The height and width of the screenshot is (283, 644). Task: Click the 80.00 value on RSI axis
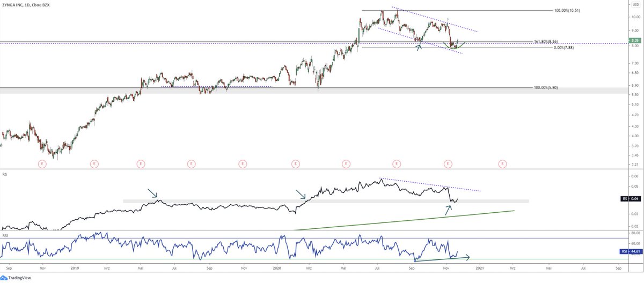point(636,234)
